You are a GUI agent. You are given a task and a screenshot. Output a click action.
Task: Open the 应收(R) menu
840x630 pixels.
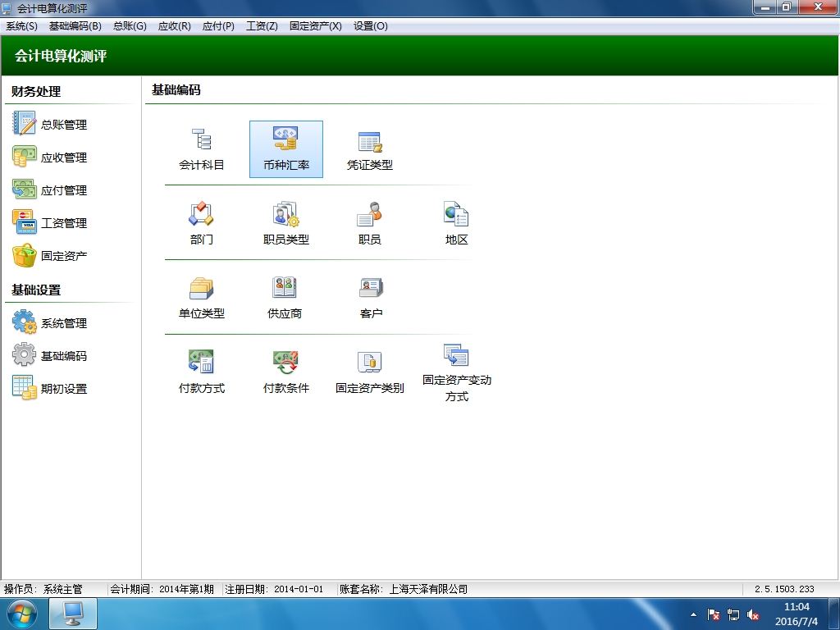click(x=174, y=25)
